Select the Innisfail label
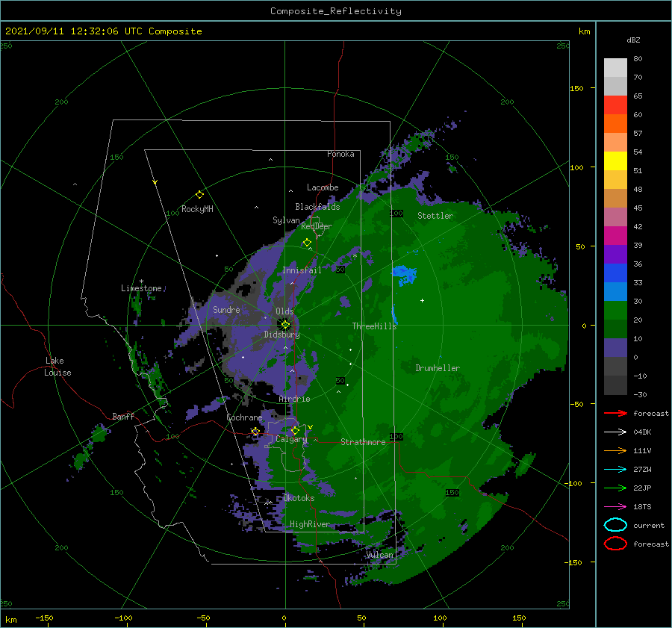The width and height of the screenshot is (672, 628). 302,270
